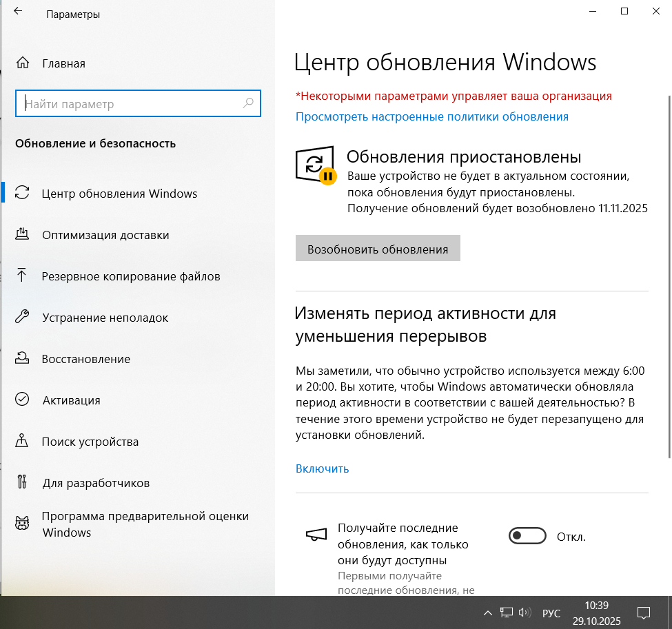This screenshot has height=629, width=672.
Task: Click the Восстановление recovery icon
Action: point(22,358)
